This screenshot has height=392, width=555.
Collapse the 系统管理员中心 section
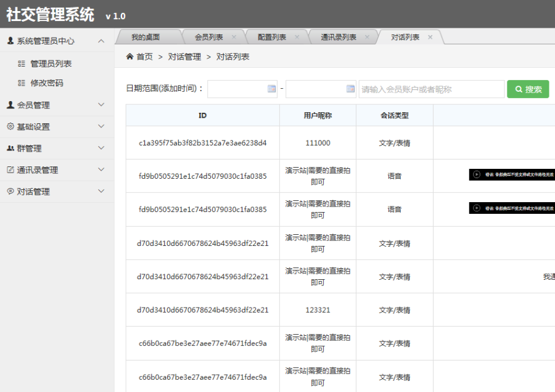click(x=101, y=41)
